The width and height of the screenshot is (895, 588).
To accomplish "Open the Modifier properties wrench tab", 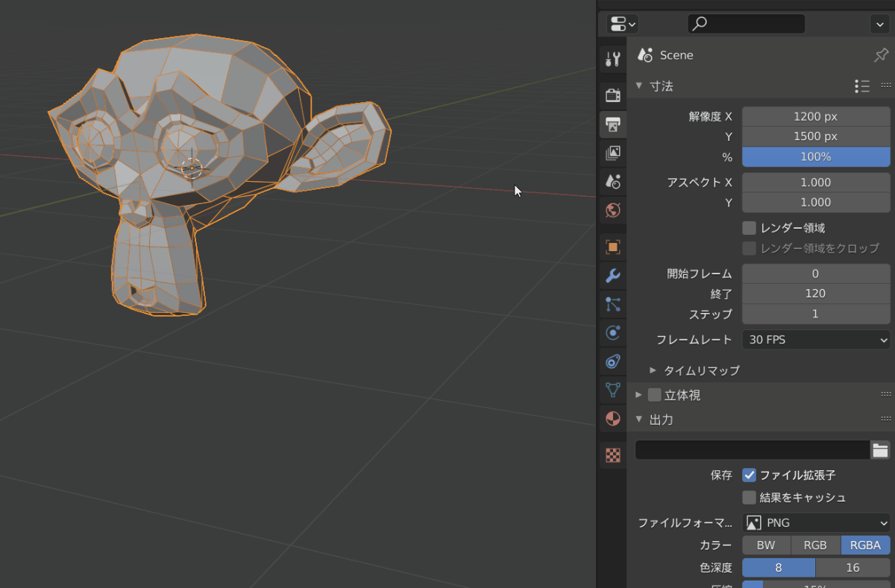I will 613,276.
